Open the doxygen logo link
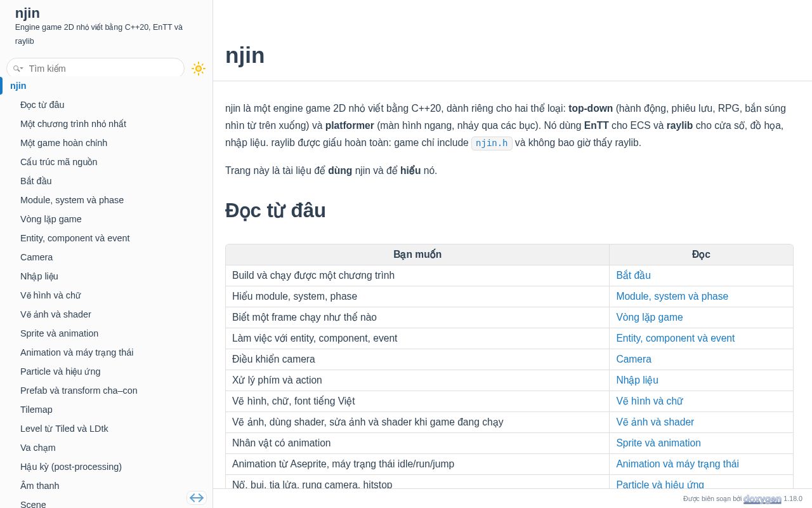The width and height of the screenshot is (812, 508). coord(763,499)
